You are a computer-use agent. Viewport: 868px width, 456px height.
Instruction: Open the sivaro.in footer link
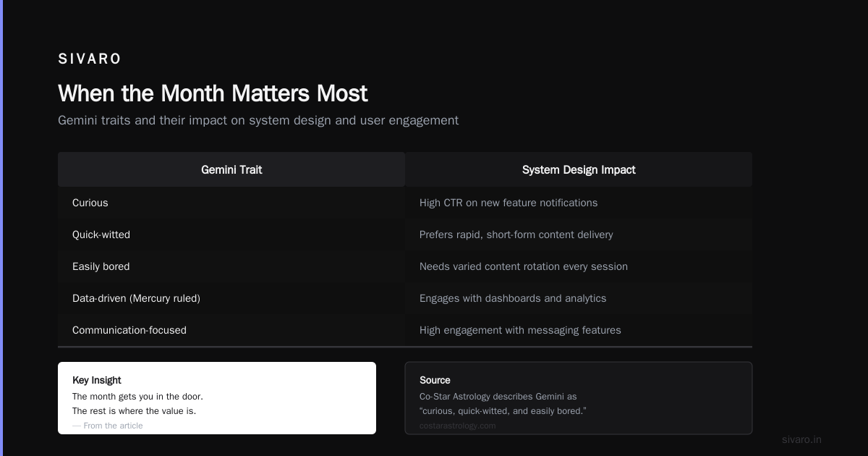point(801,439)
